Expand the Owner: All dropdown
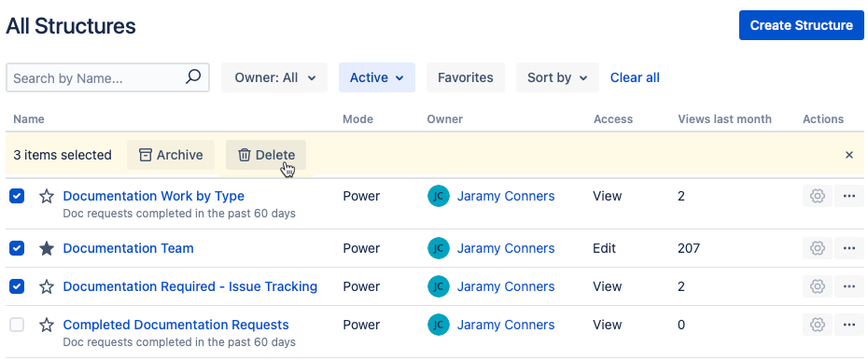This screenshot has height=361, width=868. 274,77
